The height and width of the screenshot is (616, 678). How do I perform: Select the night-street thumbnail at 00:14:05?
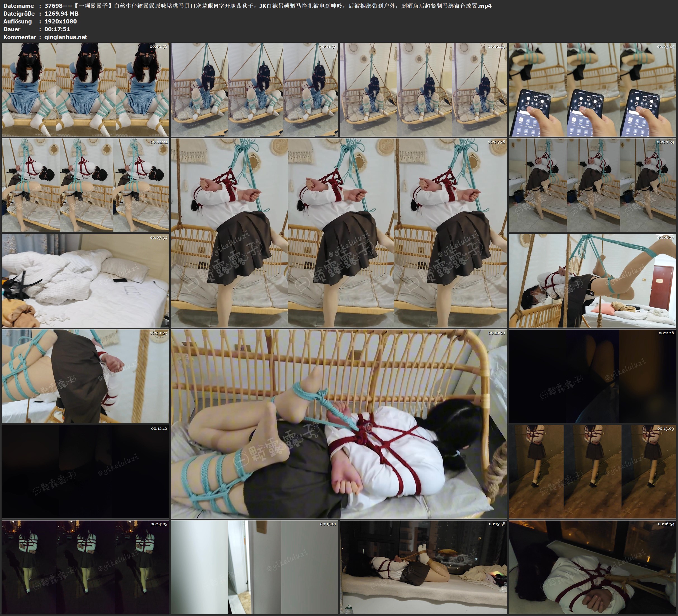(x=85, y=567)
